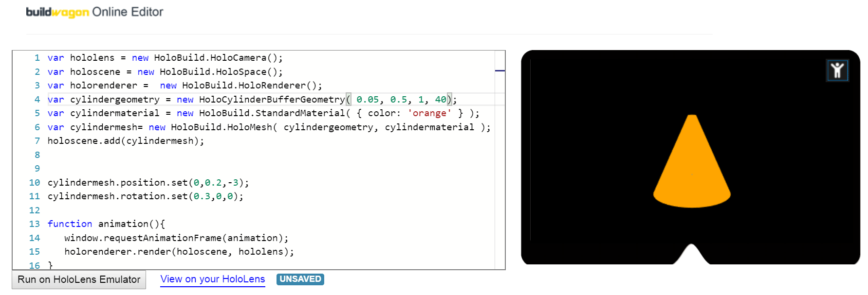868x295 pixels.
Task: Click the Online Editor title text
Action: [128, 12]
